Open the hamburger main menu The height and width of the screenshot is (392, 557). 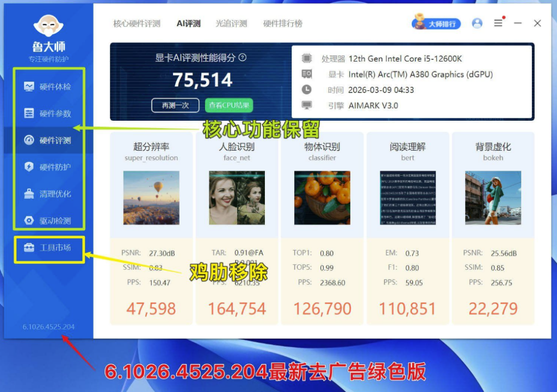(498, 23)
